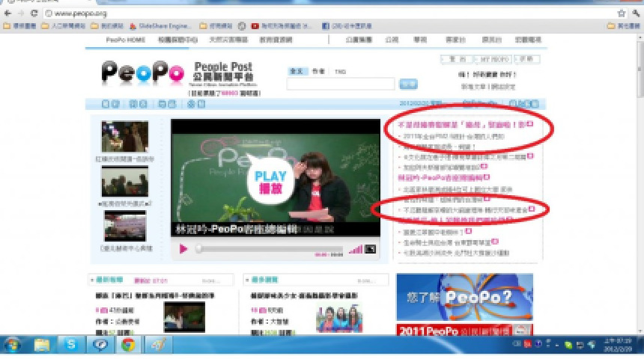Screen dimensions: 644x359
Task: Select the top video thumbnail on the left
Action: (x=125, y=137)
